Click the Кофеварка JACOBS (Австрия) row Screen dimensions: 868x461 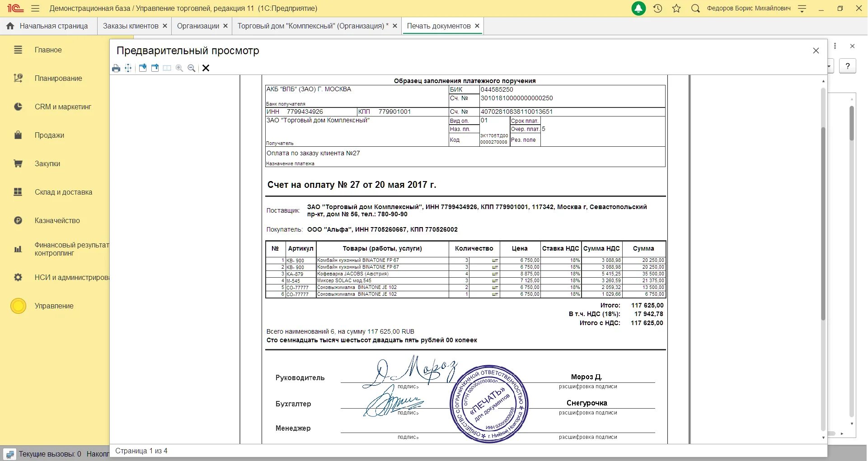(465, 274)
